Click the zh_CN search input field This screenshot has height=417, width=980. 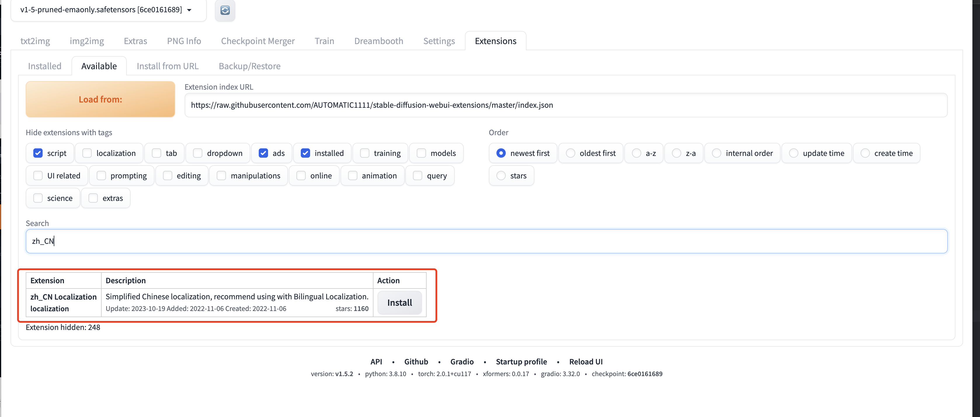pos(486,241)
